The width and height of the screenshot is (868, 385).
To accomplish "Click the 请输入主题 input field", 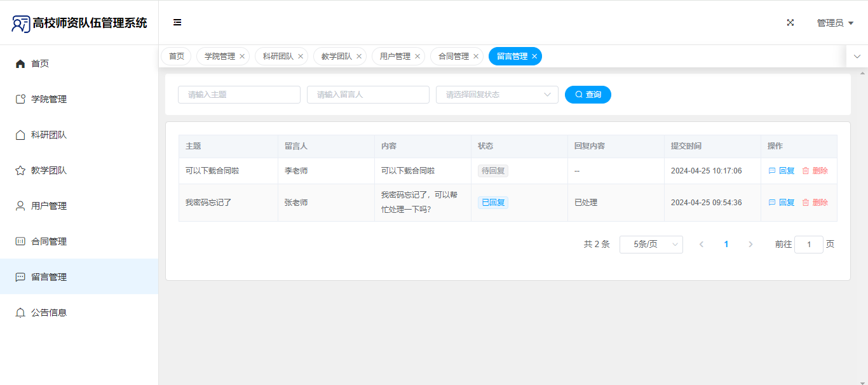I will (239, 95).
